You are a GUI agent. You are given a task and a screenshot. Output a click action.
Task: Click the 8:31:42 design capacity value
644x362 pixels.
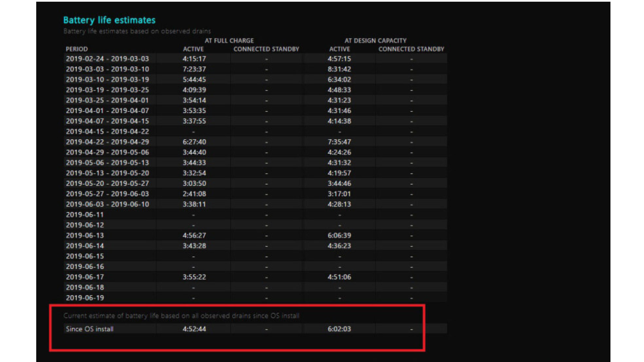point(339,69)
